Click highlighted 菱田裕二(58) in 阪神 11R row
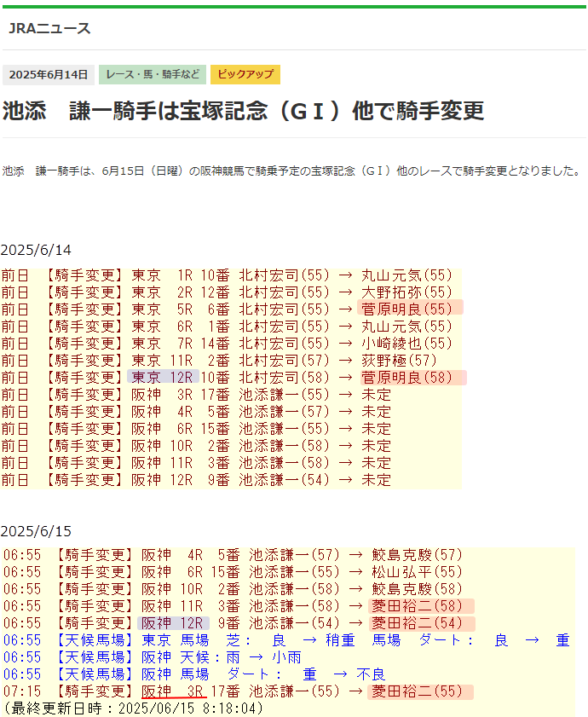 coord(421,606)
